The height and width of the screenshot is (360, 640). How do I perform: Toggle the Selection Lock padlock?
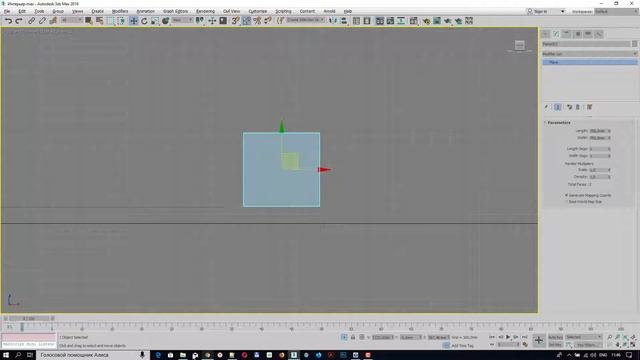(x=353, y=338)
